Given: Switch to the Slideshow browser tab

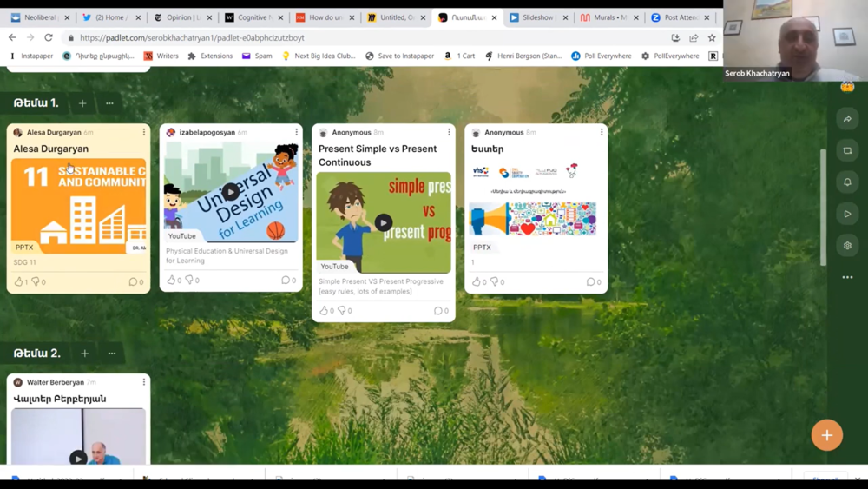Looking at the screenshot, I should pos(538,17).
